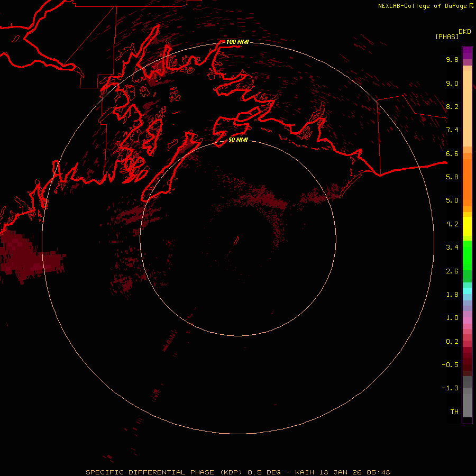
Task: Click the 1.0 legend value
Action: click(452, 318)
